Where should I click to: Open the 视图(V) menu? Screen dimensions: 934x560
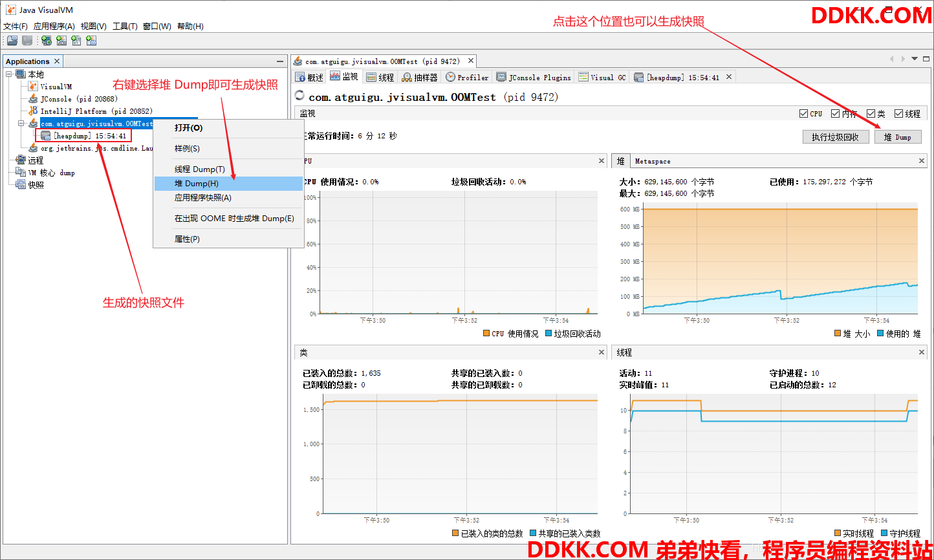(94, 27)
